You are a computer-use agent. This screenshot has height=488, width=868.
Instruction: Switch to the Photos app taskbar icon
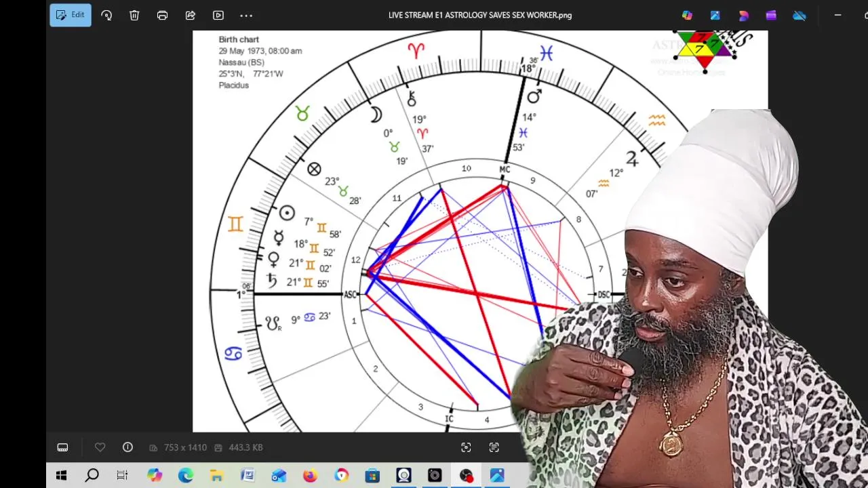pyautogui.click(x=497, y=476)
